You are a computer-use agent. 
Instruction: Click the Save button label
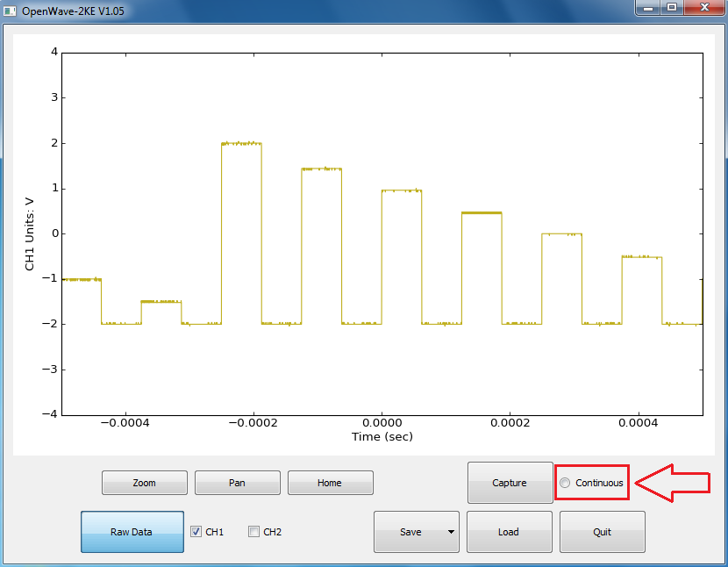tap(410, 532)
